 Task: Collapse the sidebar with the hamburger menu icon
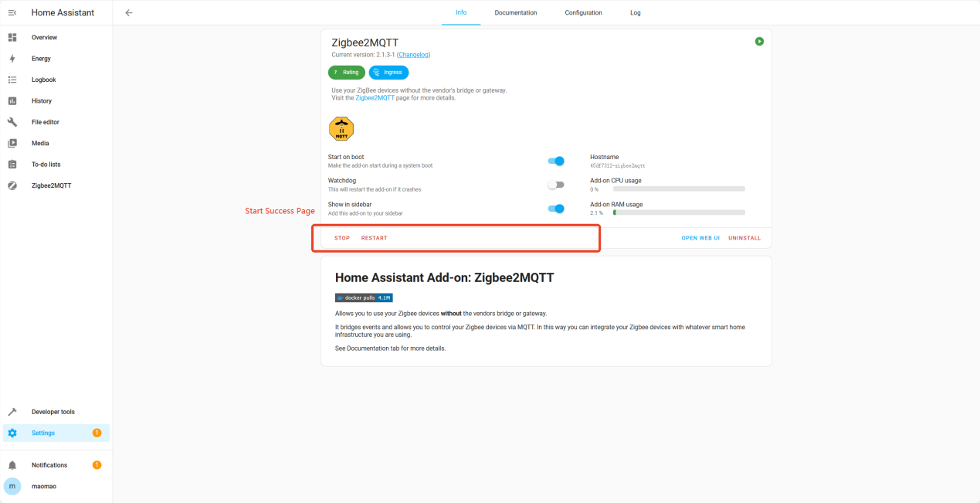(x=12, y=12)
